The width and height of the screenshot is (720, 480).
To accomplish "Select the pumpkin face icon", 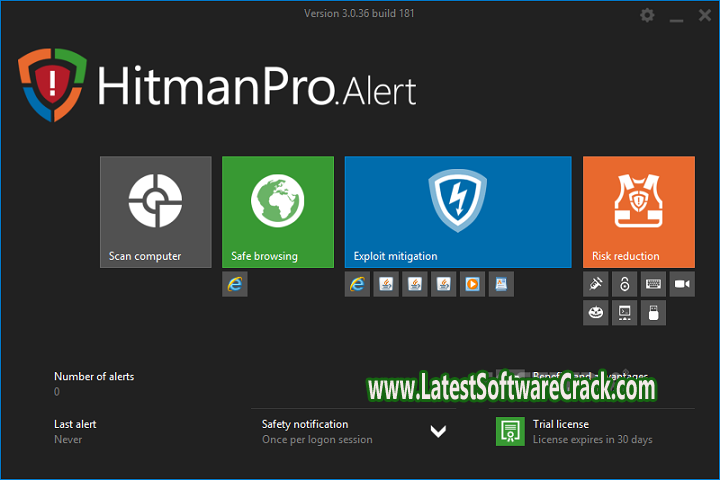I will coord(596,313).
